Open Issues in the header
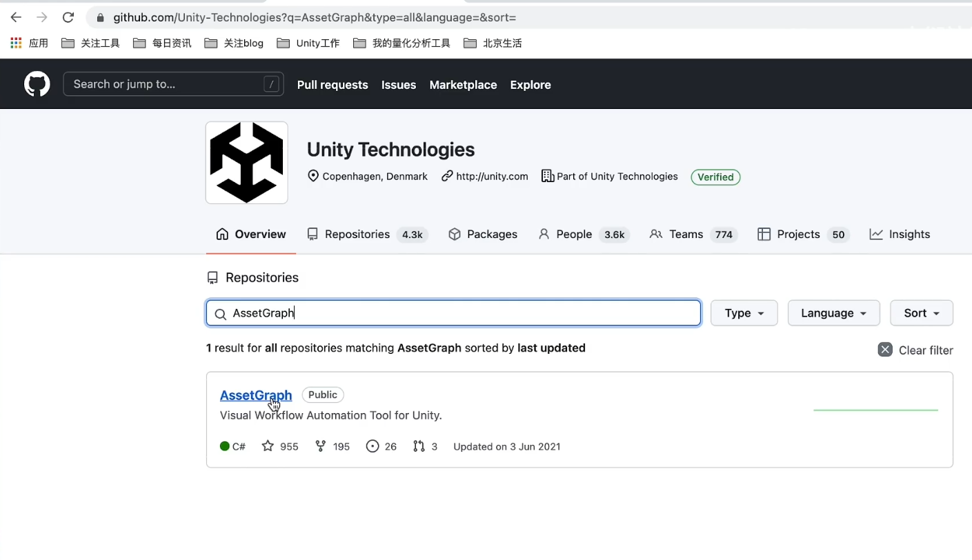This screenshot has height=560, width=972. click(399, 85)
